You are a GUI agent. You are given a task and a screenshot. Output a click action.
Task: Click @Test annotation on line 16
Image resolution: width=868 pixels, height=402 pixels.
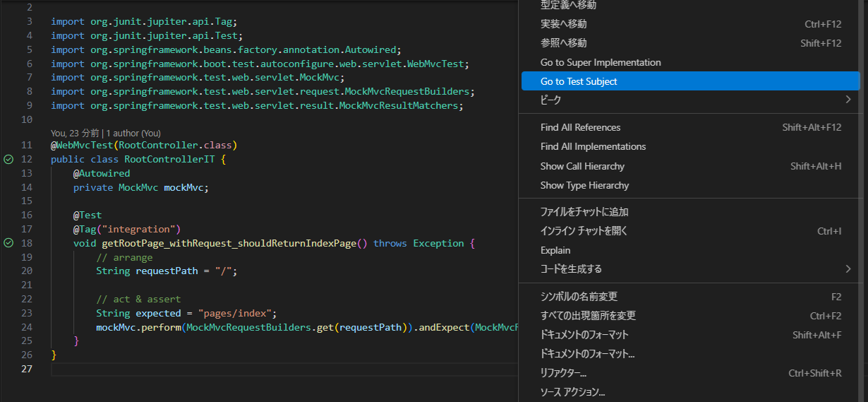(88, 215)
